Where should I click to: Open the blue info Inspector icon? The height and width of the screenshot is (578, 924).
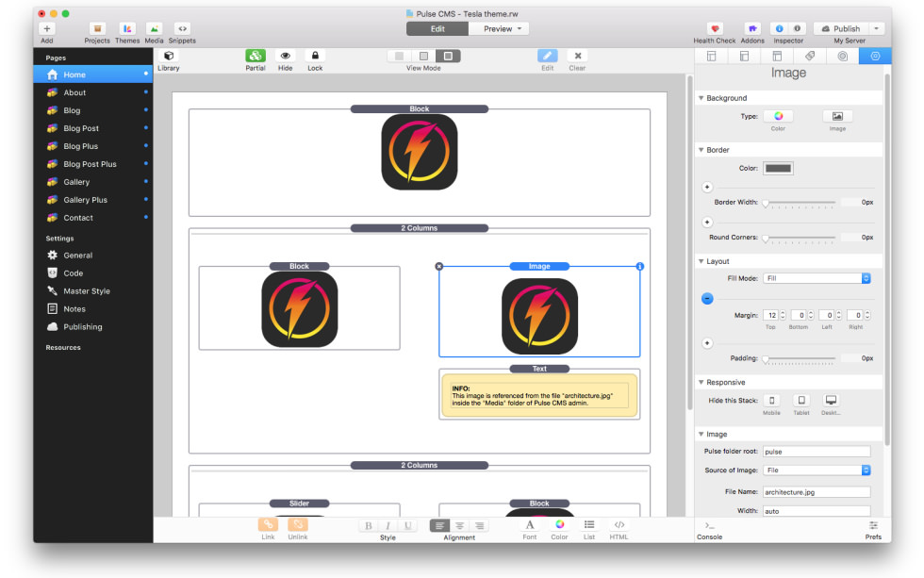[779, 28]
